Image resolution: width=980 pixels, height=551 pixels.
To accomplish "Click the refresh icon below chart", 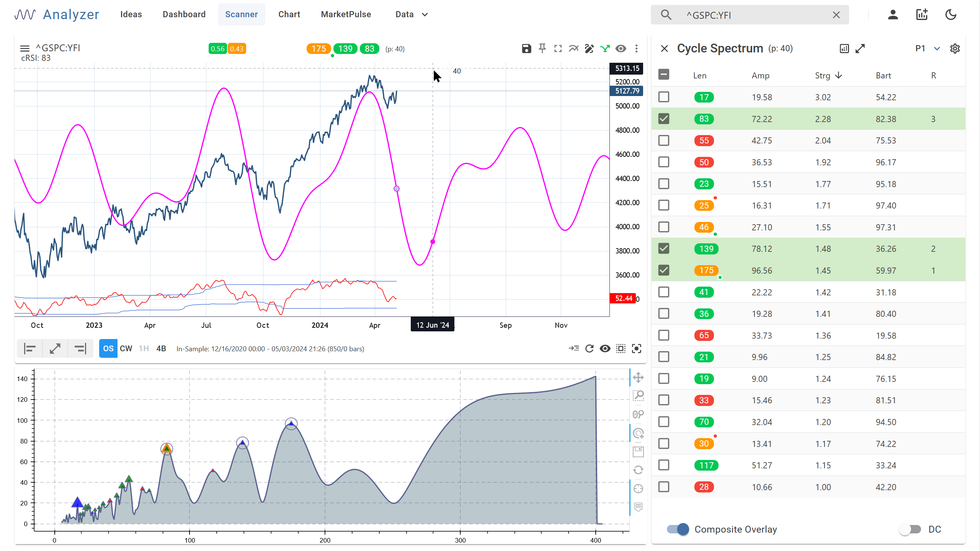I will coord(590,349).
